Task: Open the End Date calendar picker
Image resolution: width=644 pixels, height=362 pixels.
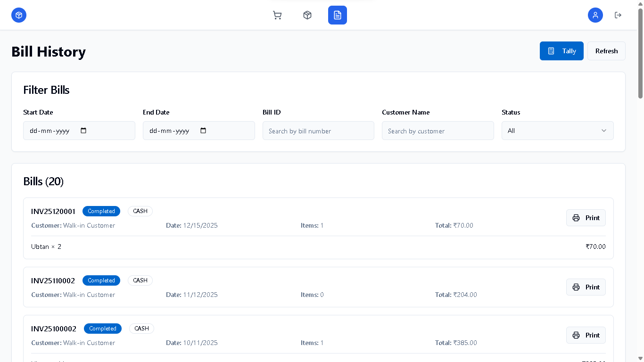Action: point(204,131)
